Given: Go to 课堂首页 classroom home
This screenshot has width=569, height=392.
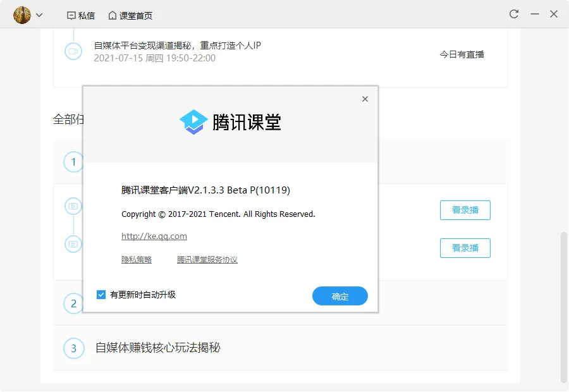Looking at the screenshot, I should pos(130,16).
